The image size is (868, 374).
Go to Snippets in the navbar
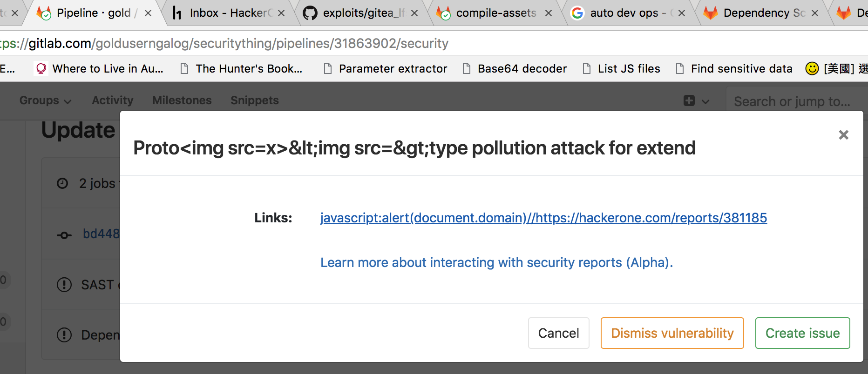point(254,100)
